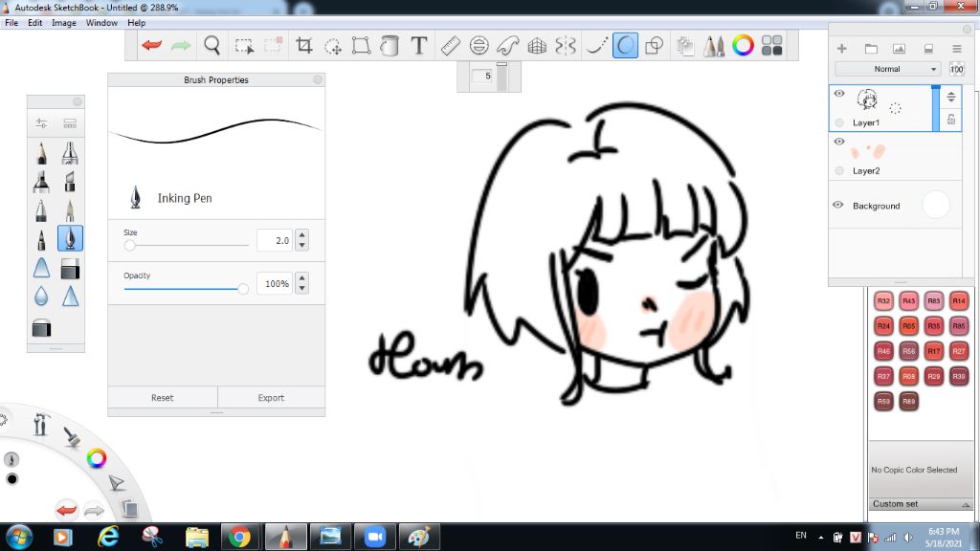Open the lagoon color wheel

tap(97, 458)
